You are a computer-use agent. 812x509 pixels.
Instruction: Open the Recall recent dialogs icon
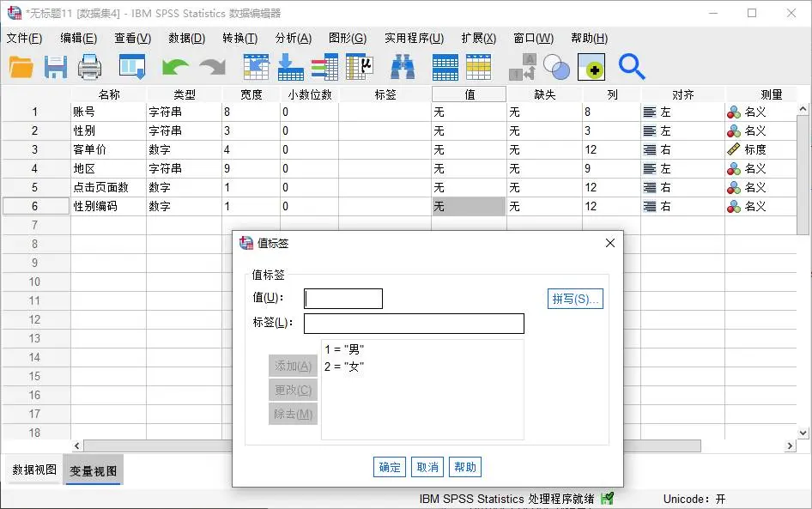132,67
